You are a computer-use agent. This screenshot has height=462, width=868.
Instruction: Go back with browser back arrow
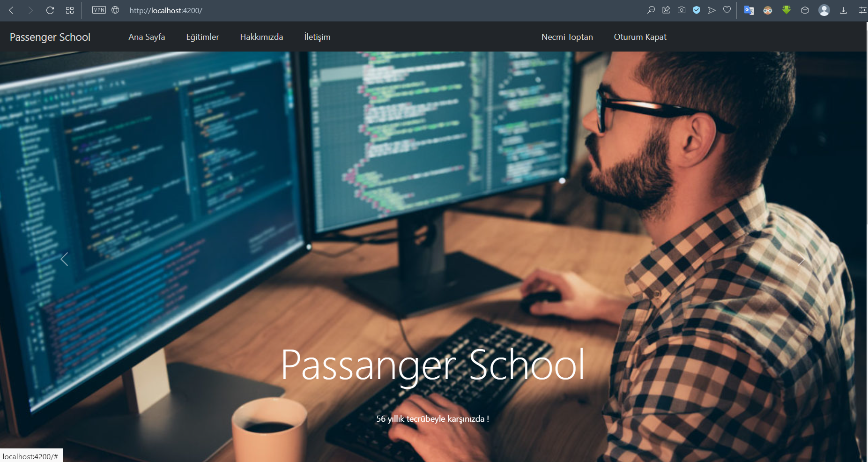11,10
